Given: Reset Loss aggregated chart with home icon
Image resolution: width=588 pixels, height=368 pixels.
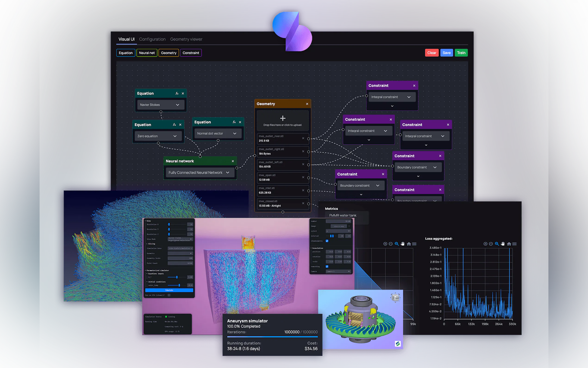Looking at the screenshot, I should point(509,244).
